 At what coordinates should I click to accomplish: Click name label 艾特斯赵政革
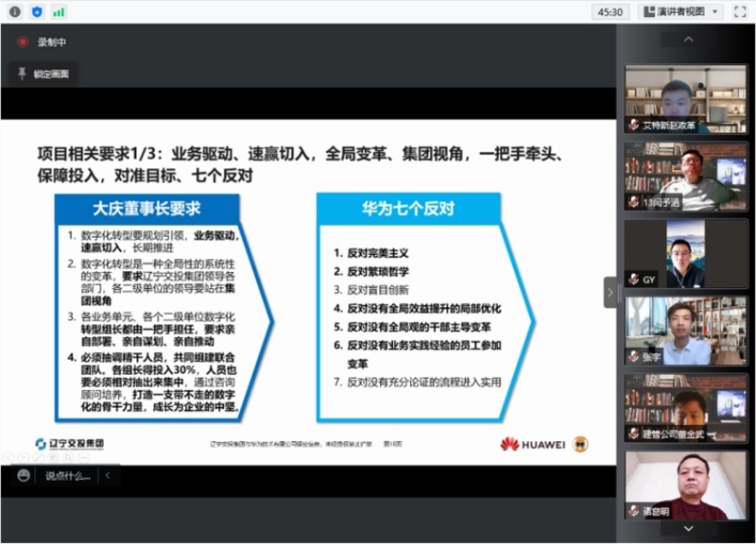click(x=669, y=126)
